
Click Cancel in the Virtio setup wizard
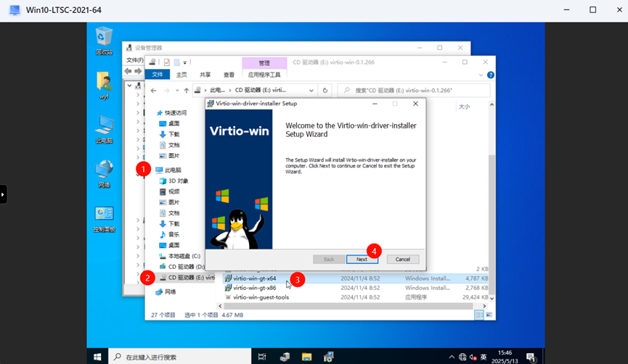pyautogui.click(x=402, y=259)
